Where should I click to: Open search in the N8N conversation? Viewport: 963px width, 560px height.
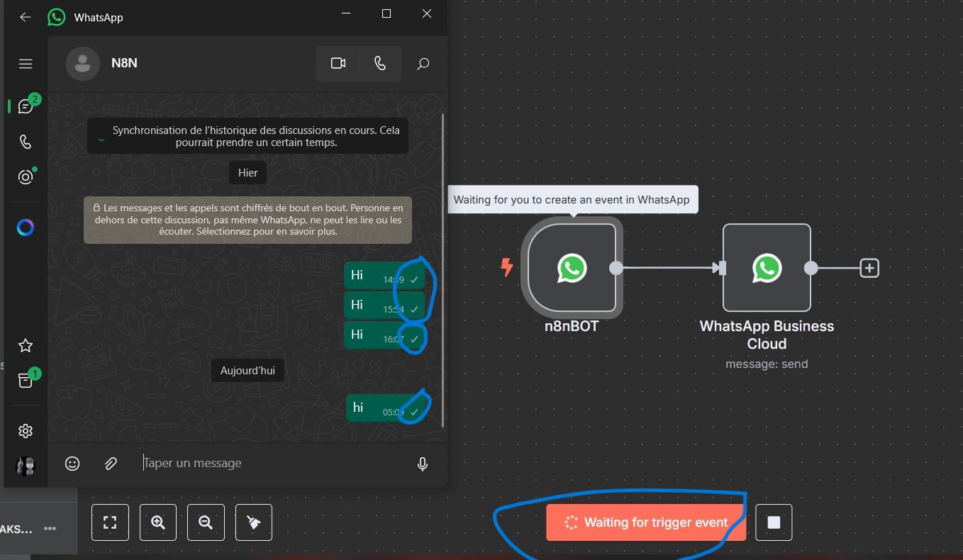point(423,63)
